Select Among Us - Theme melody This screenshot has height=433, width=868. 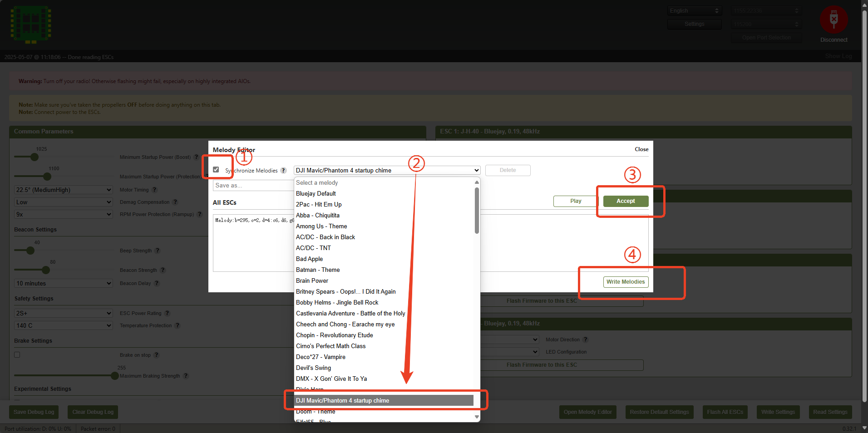click(384, 226)
